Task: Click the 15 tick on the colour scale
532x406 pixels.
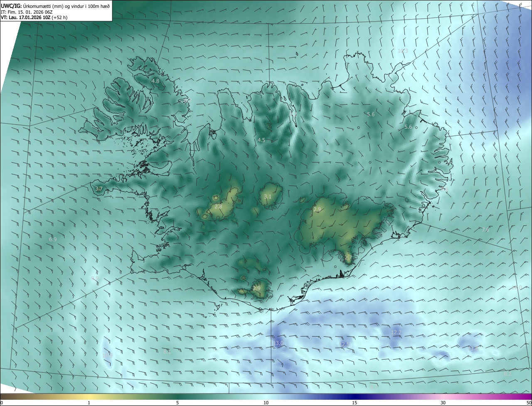Action: click(x=355, y=403)
